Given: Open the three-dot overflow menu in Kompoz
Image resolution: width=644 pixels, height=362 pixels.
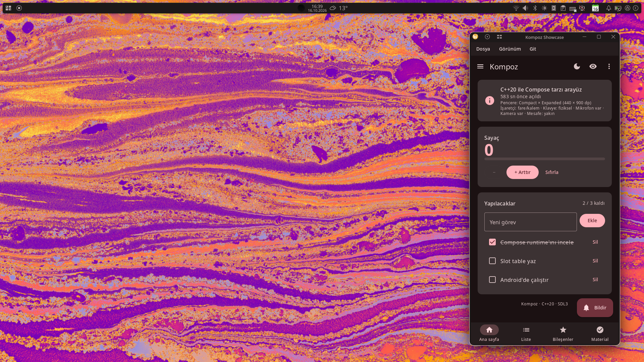Looking at the screenshot, I should pyautogui.click(x=609, y=66).
